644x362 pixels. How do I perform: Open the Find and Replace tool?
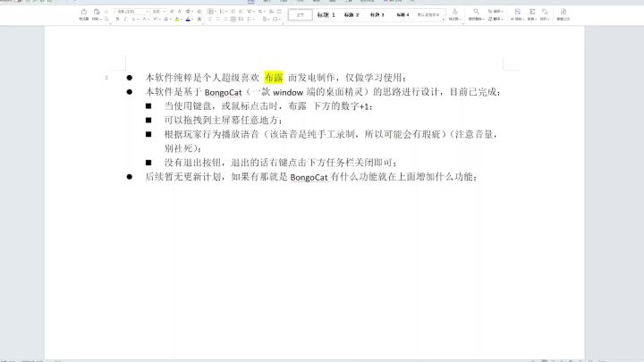[476, 14]
